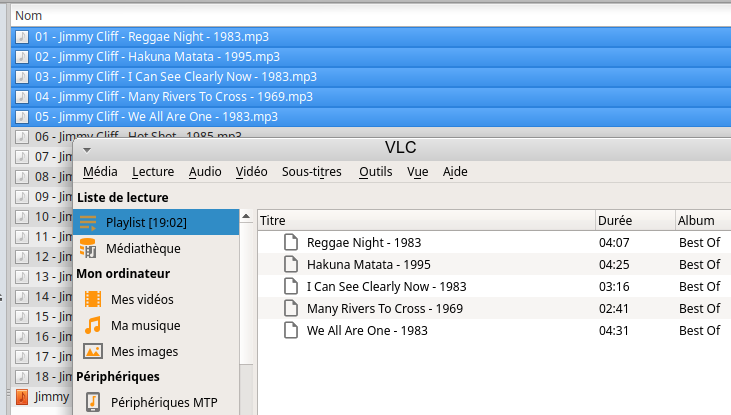Click audio icon of file 10 in file manager
731x415 pixels.
(22, 217)
